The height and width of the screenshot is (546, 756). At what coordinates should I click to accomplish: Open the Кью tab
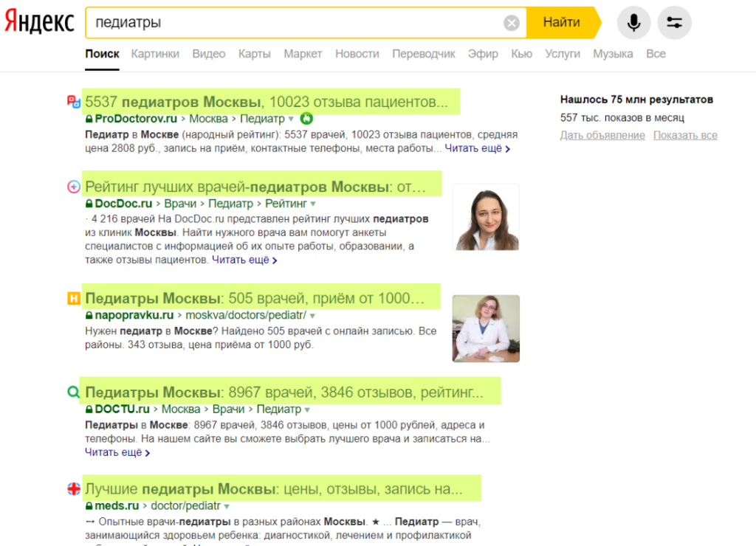point(522,54)
